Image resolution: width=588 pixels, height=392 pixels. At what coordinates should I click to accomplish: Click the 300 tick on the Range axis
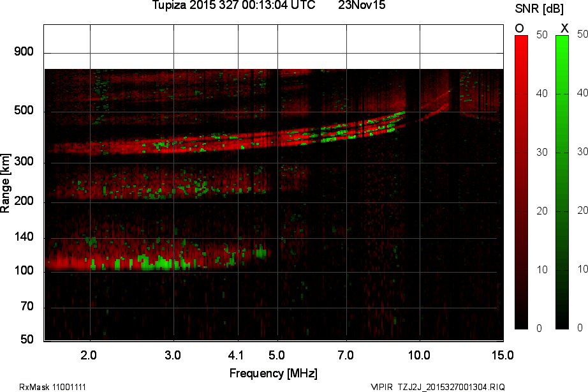24,161
